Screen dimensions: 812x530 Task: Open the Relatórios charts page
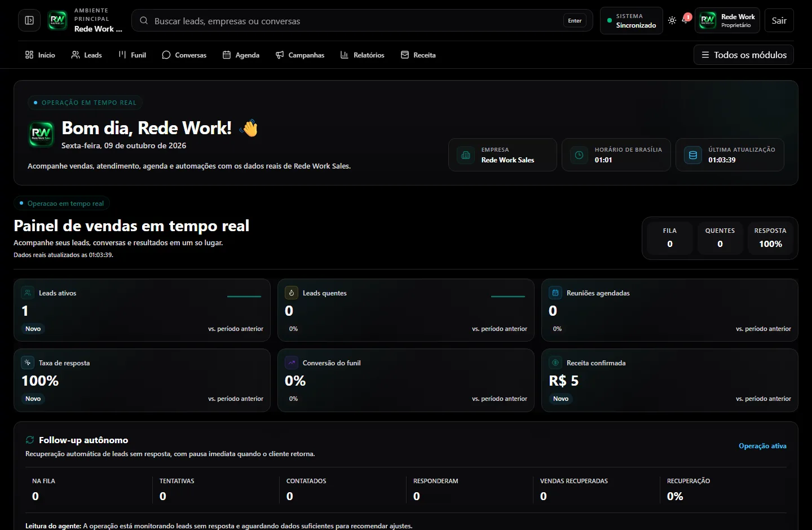(362, 55)
